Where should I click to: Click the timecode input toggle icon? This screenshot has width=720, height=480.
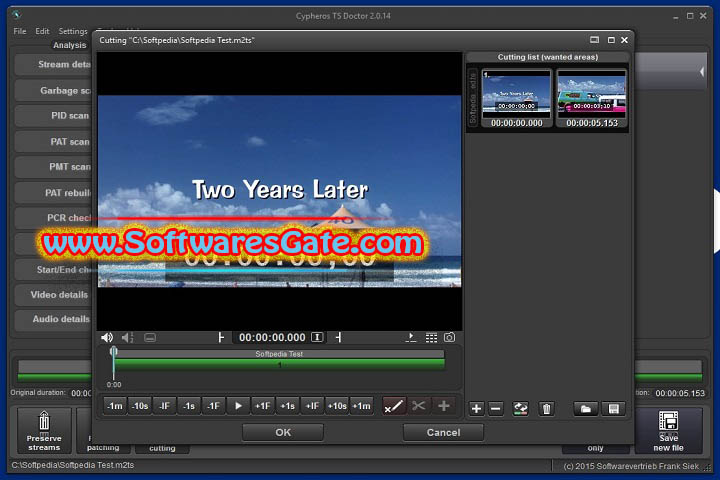317,338
